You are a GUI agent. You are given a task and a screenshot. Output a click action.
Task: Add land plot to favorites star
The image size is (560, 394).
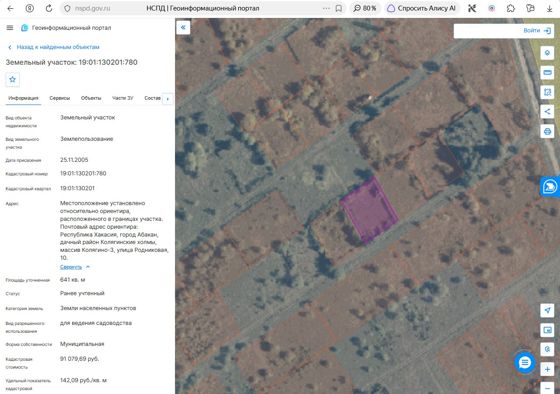(12, 79)
